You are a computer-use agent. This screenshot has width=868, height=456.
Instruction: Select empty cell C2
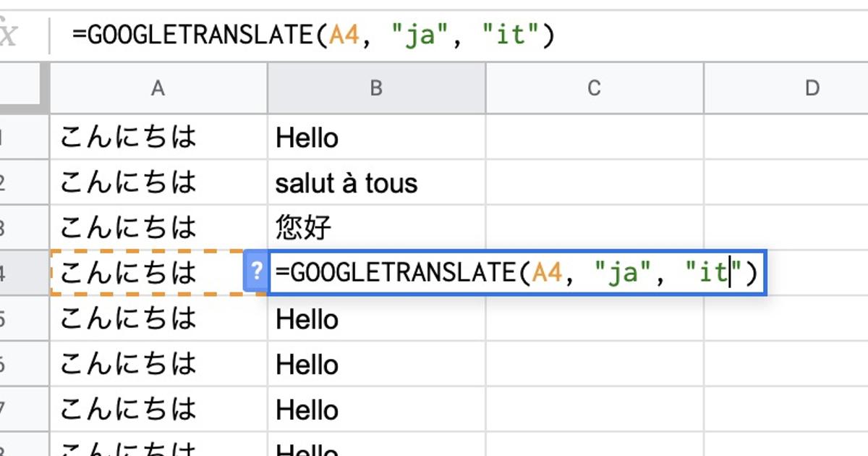[595, 182]
